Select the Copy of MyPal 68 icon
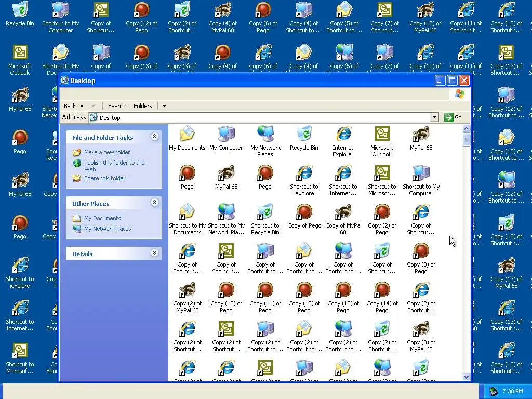This screenshot has width=532, height=399. [343, 220]
